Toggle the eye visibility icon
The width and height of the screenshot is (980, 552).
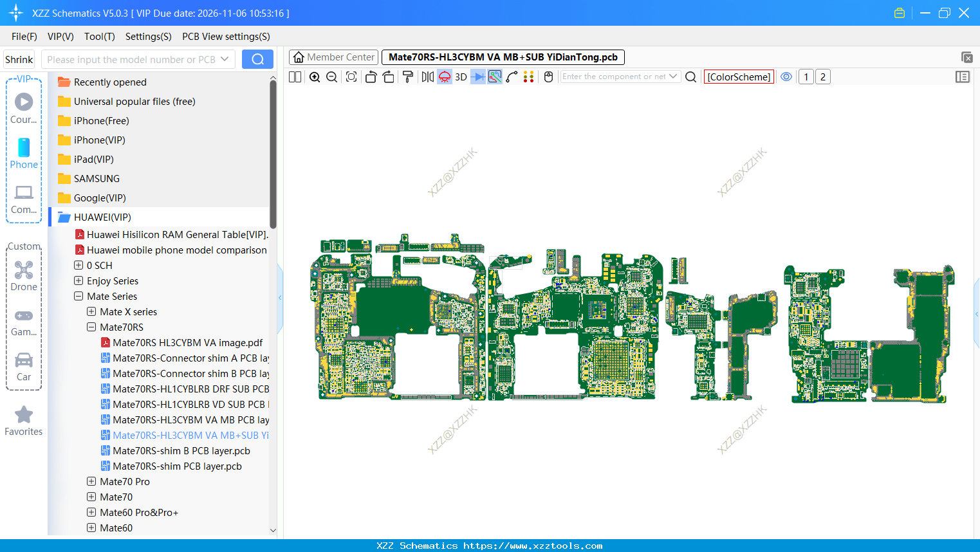click(x=786, y=77)
